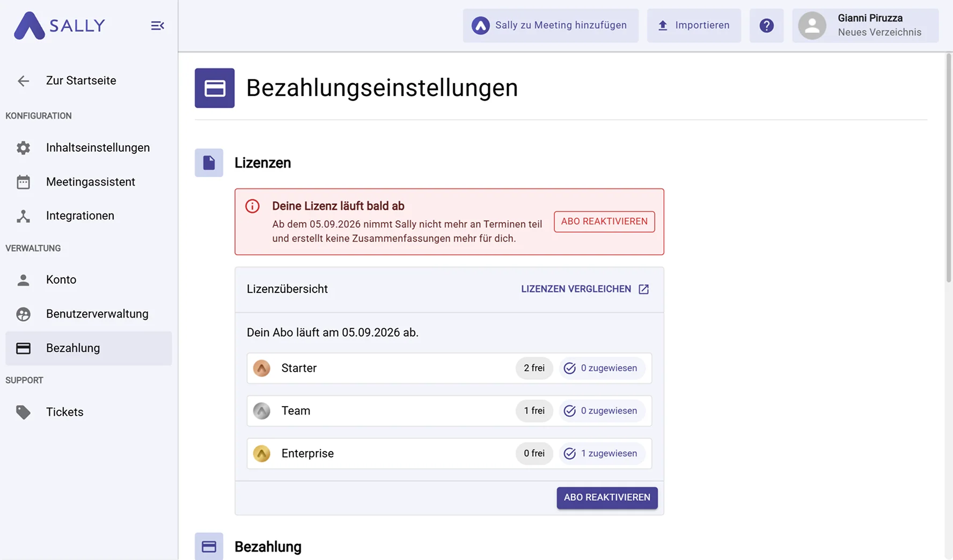Open Gianni Piruzza account menu
Image resolution: width=953 pixels, height=560 pixels.
(x=865, y=25)
